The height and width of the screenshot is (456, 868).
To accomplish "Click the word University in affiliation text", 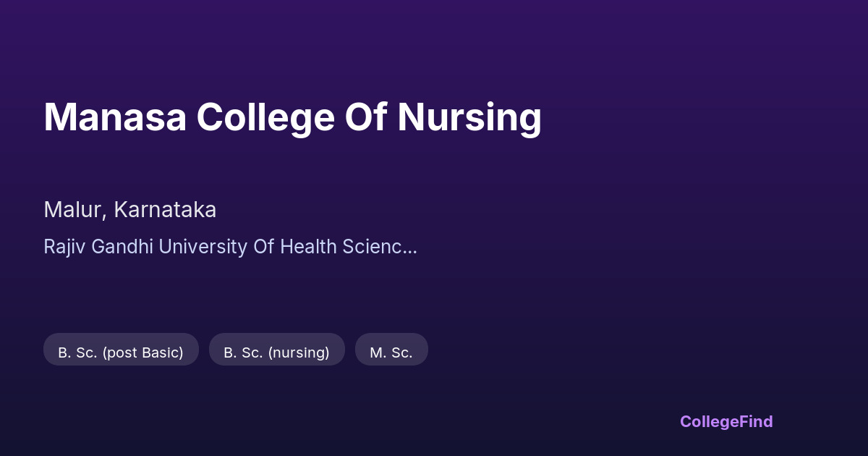I will (203, 247).
